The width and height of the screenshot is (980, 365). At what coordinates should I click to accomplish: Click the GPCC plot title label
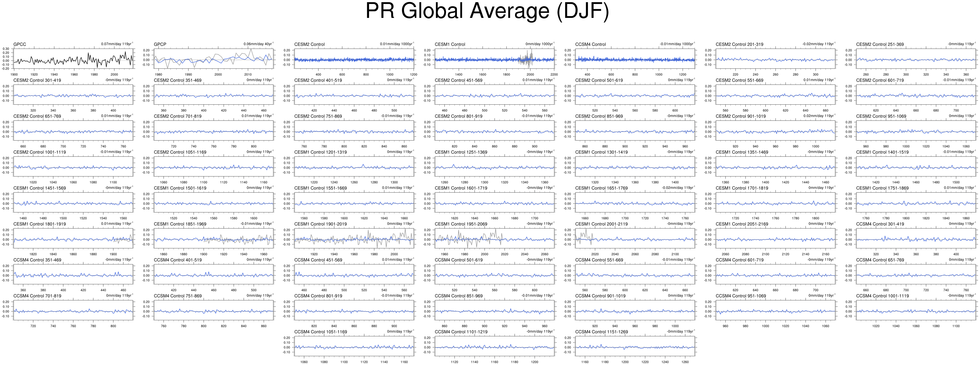[20, 45]
